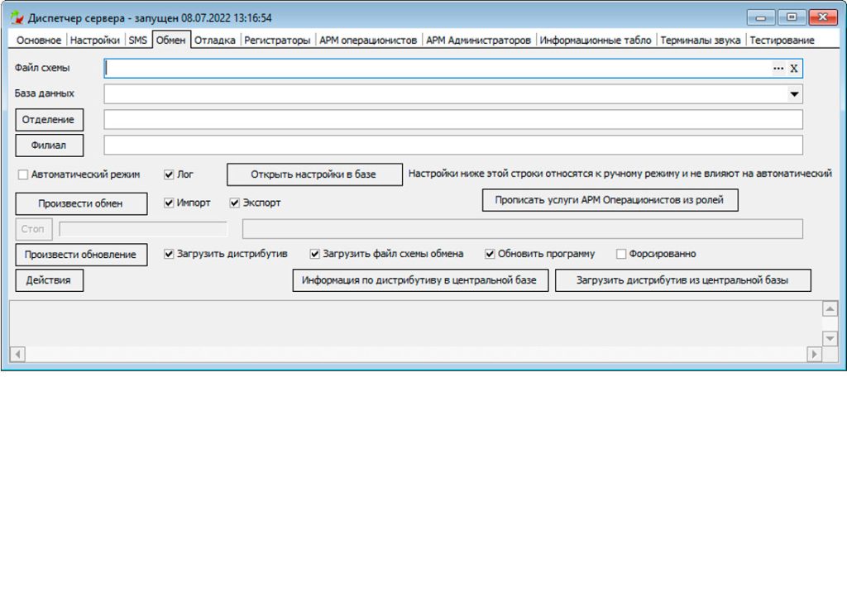Click Прописать услуги АРМ Операционистов из ролей
Image resolution: width=847 pixels, height=616 pixels.
click(x=610, y=200)
